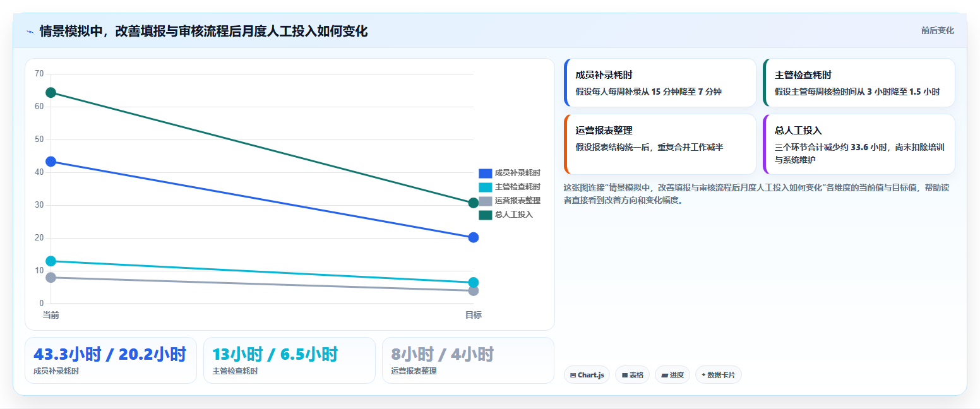Click the chart description paragraph text
Screen dimensions: 980x409
pyautogui.click(x=756, y=194)
